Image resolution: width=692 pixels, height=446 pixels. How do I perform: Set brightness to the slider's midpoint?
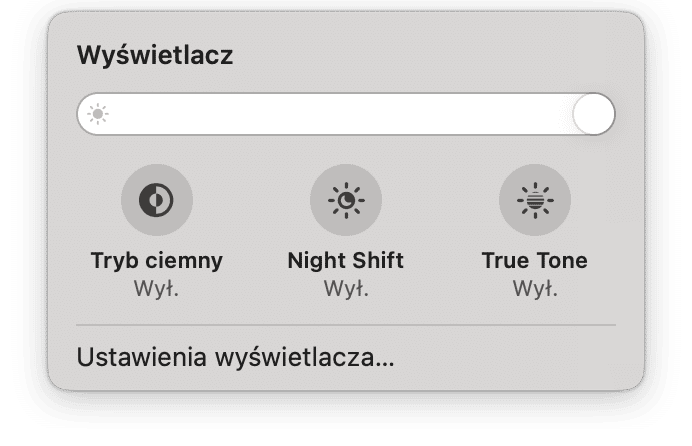(x=346, y=114)
